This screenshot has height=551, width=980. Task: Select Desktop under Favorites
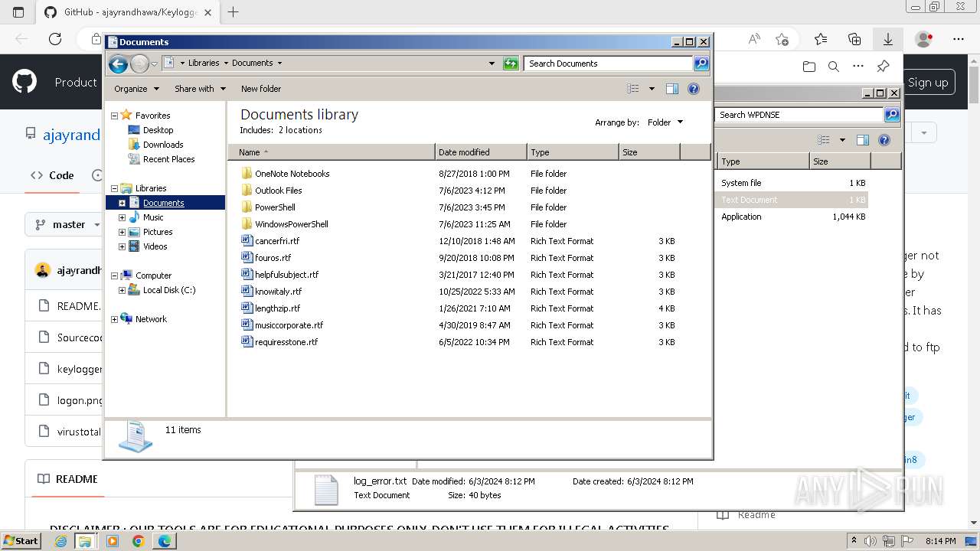tap(158, 130)
